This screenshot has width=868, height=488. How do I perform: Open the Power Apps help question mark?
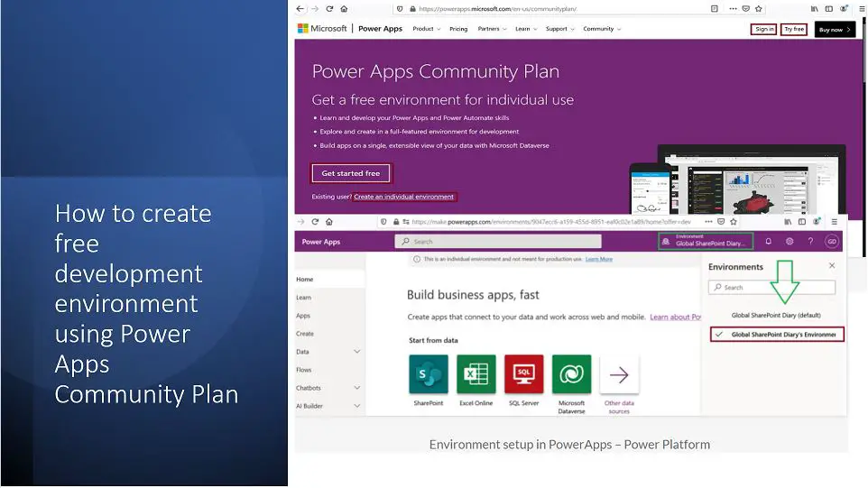coord(810,241)
